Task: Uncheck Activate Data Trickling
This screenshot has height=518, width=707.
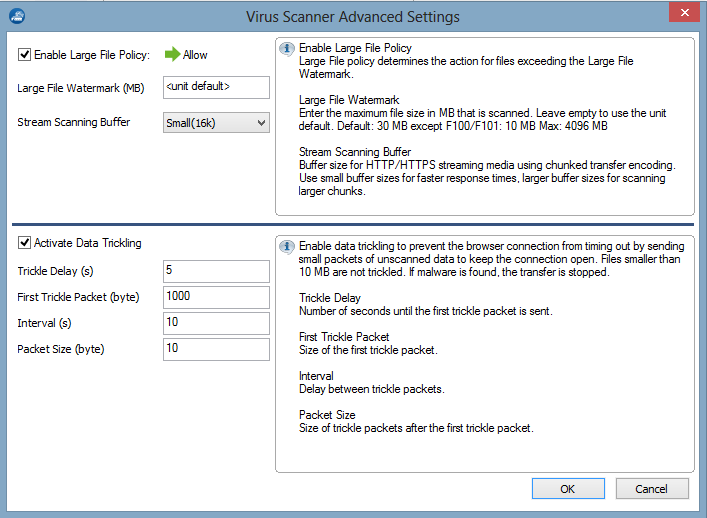Action: pyautogui.click(x=25, y=243)
